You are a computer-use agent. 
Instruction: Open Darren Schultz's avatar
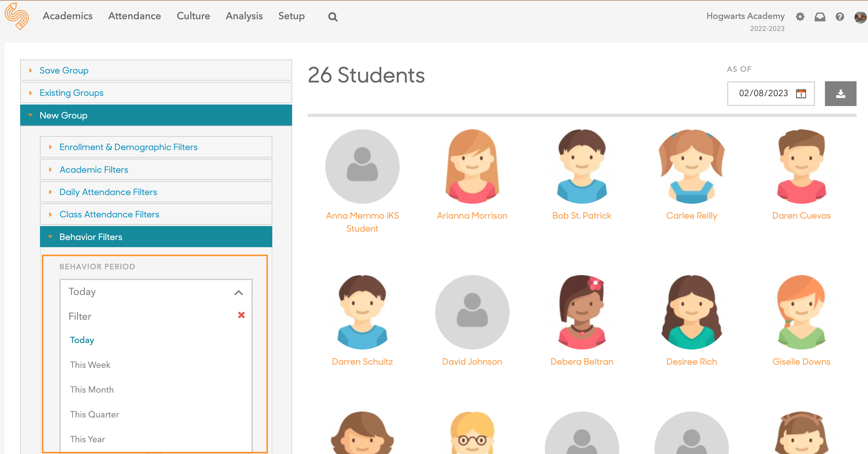(x=362, y=312)
